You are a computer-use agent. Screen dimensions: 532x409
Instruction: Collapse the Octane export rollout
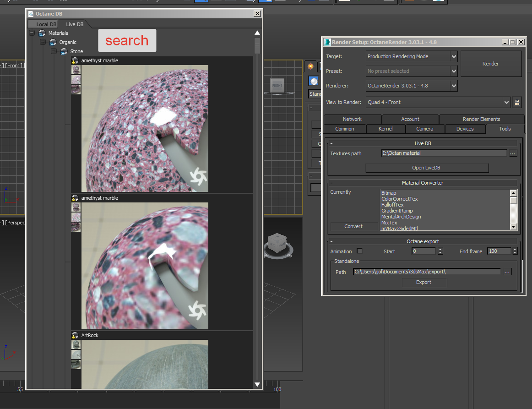[x=423, y=241]
